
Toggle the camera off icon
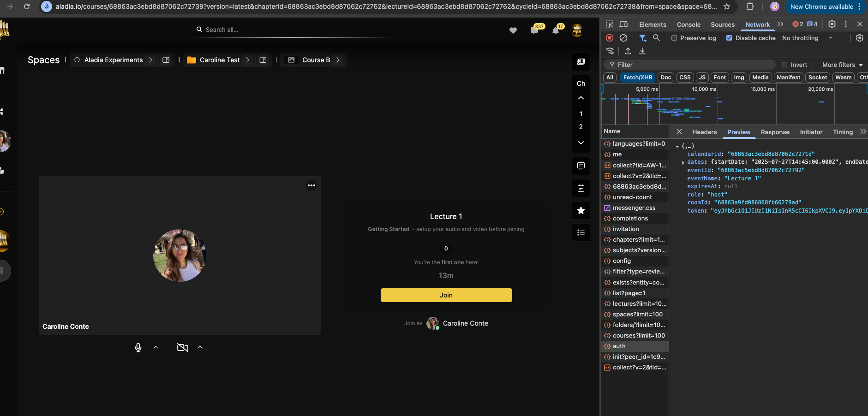182,347
